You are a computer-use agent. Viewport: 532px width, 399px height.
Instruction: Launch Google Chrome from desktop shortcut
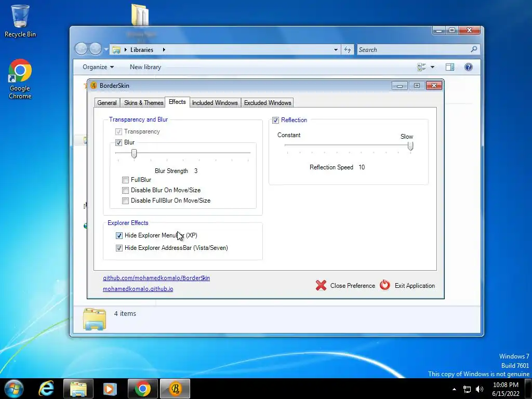tap(20, 79)
